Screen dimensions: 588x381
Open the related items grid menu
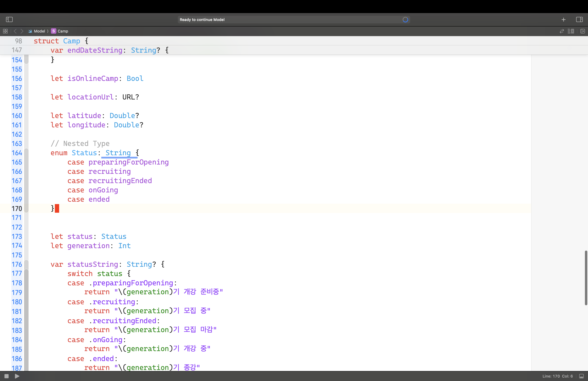[x=5, y=31]
